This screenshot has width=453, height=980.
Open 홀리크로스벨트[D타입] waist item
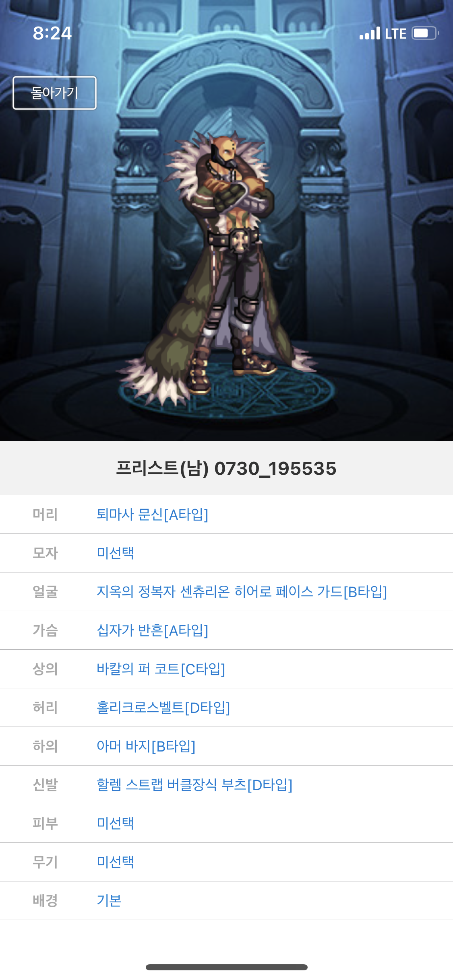click(x=163, y=708)
